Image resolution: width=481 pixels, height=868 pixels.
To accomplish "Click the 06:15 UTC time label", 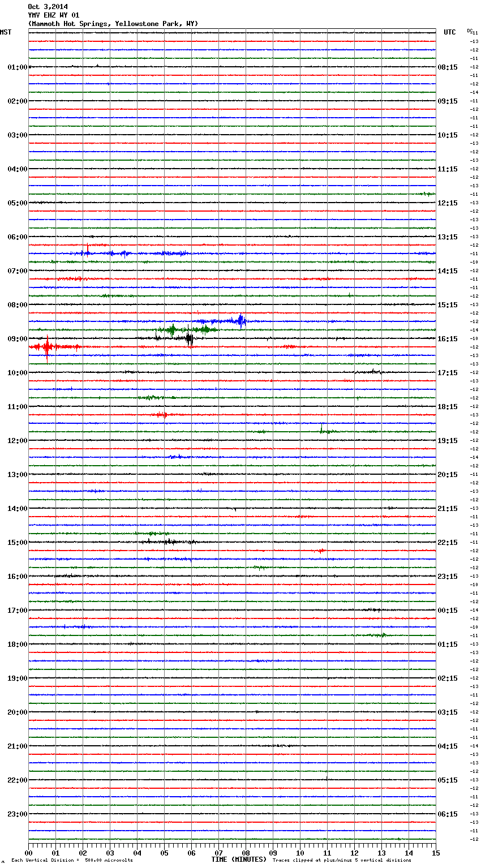I will click(x=448, y=814).
